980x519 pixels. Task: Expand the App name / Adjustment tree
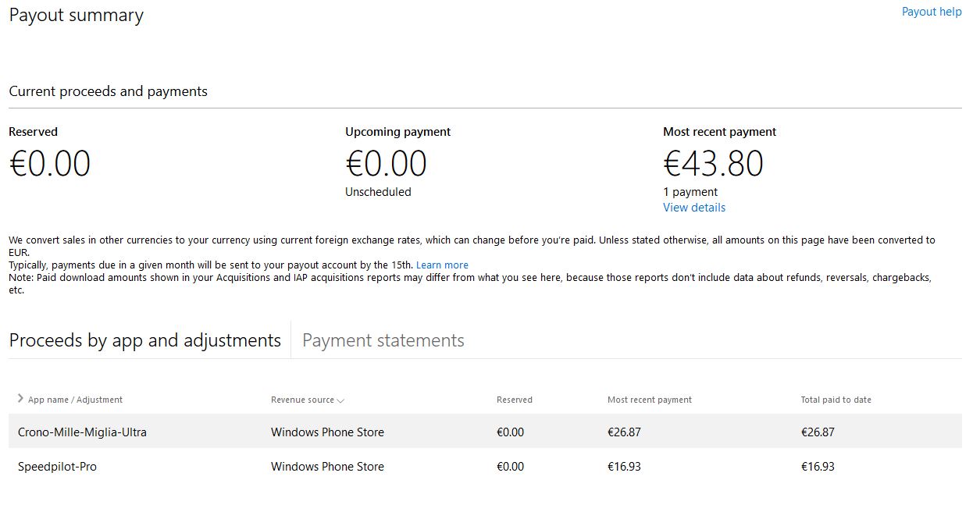[x=20, y=399]
